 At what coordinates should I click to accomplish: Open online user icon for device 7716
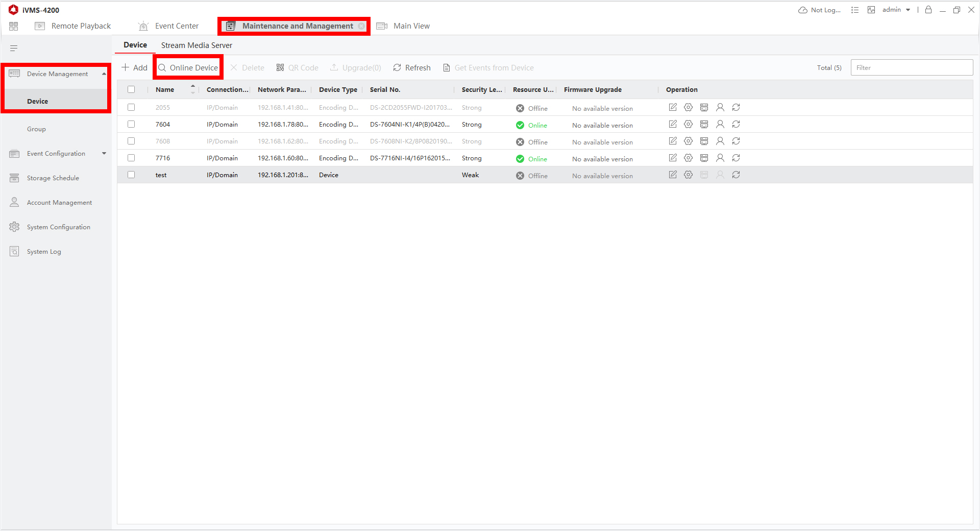pyautogui.click(x=720, y=158)
